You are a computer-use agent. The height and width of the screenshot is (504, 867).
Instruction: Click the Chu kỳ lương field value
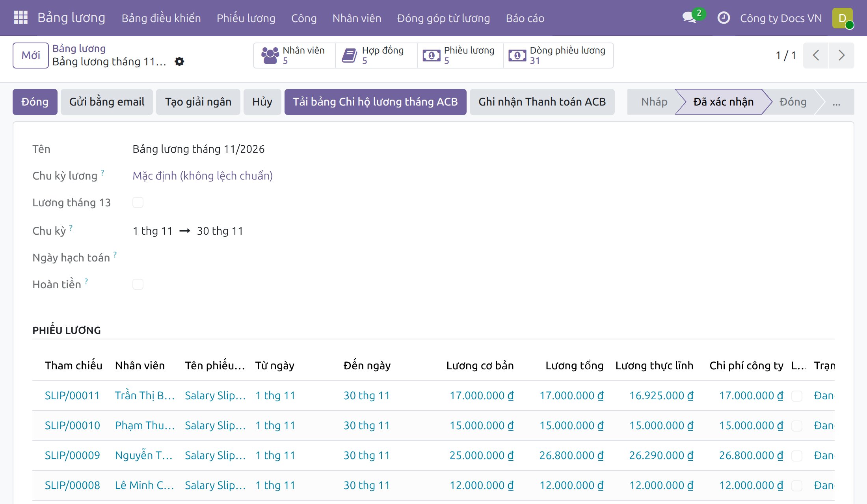click(x=203, y=176)
